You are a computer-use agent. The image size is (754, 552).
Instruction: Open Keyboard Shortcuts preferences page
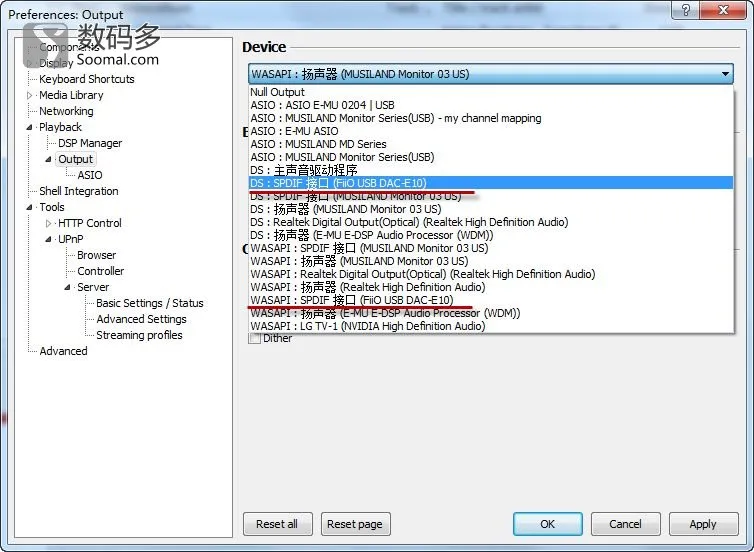coord(87,79)
